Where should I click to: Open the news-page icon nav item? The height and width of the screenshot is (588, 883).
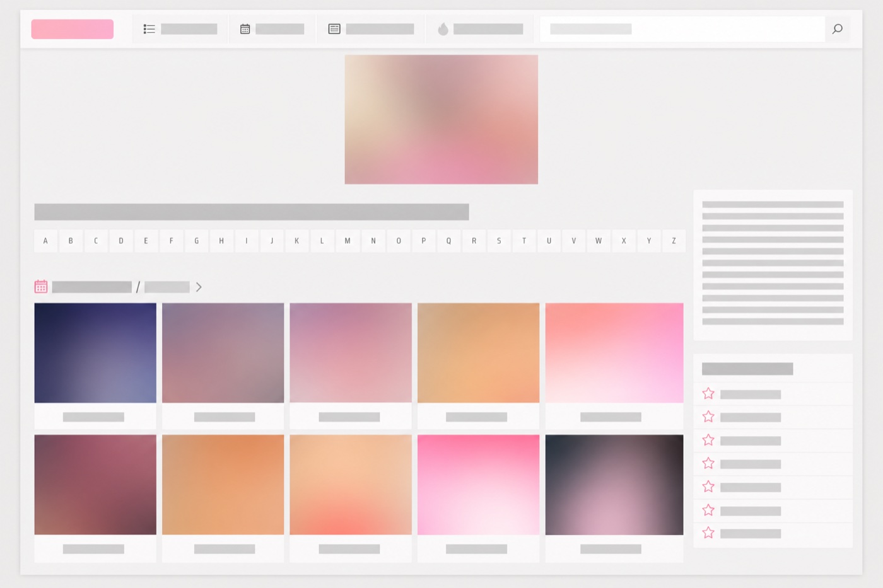(371, 29)
